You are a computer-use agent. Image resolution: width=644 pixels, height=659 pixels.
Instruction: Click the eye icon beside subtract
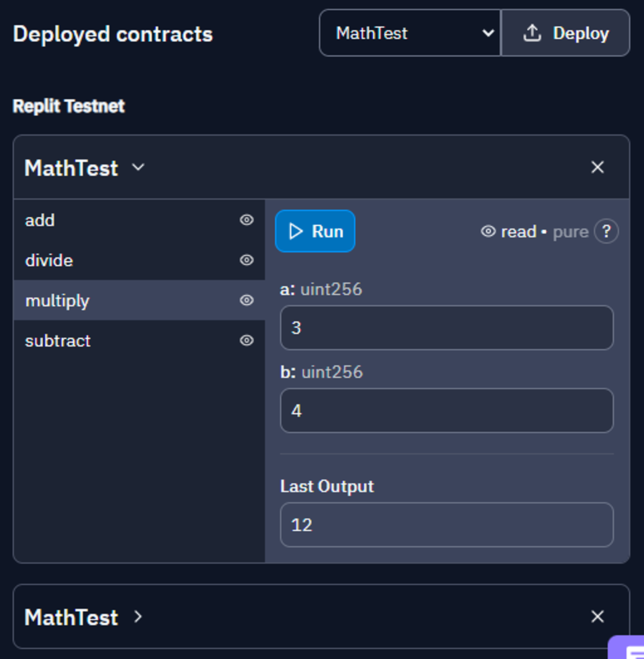pos(247,340)
